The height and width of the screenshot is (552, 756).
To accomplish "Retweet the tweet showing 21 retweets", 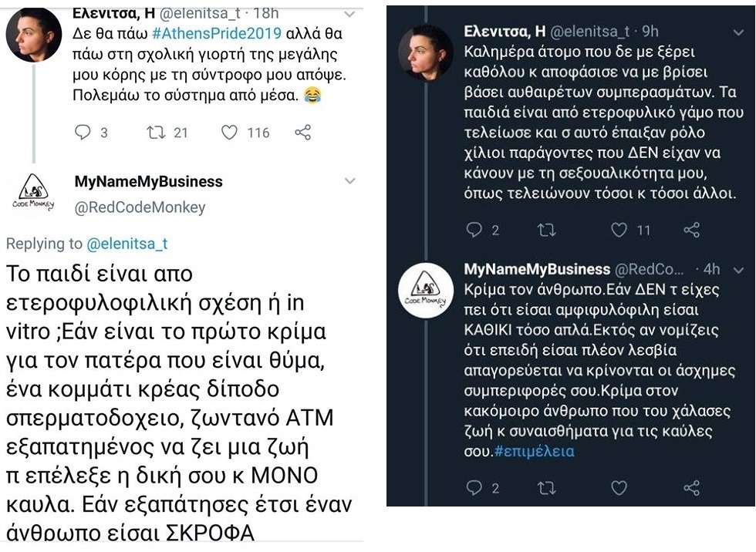I will pos(157,133).
